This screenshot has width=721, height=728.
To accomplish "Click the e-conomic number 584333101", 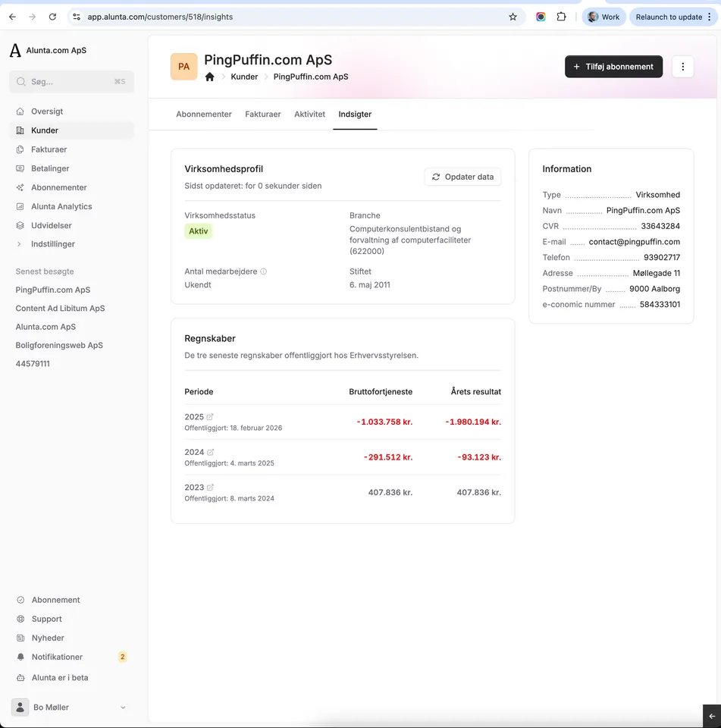I will (x=660, y=305).
